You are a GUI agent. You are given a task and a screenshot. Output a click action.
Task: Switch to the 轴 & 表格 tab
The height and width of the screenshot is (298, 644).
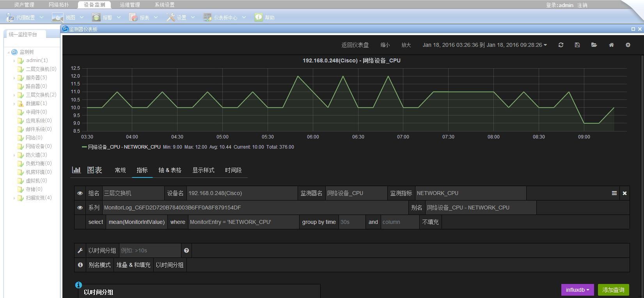click(170, 170)
